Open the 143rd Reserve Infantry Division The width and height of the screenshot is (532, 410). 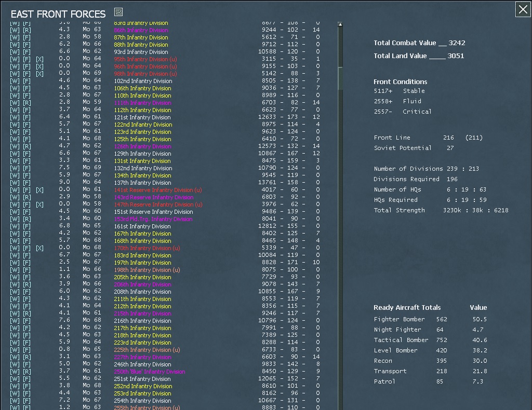pyautogui.click(x=154, y=197)
